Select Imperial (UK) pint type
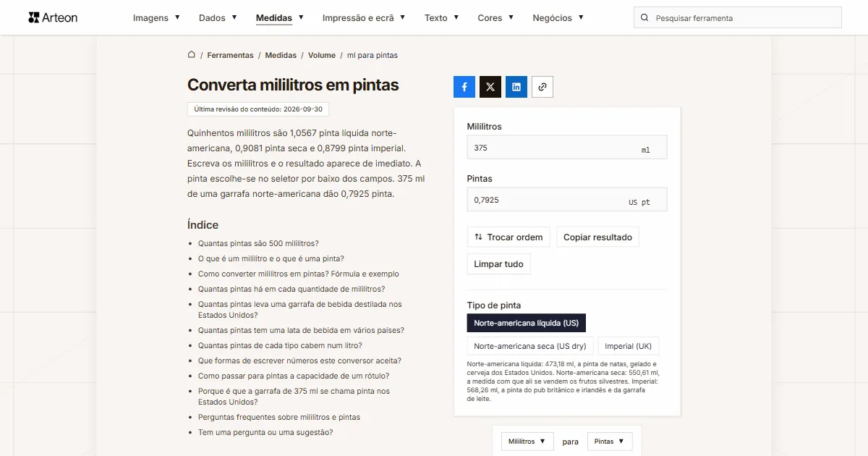The height and width of the screenshot is (456, 868). pyautogui.click(x=629, y=346)
